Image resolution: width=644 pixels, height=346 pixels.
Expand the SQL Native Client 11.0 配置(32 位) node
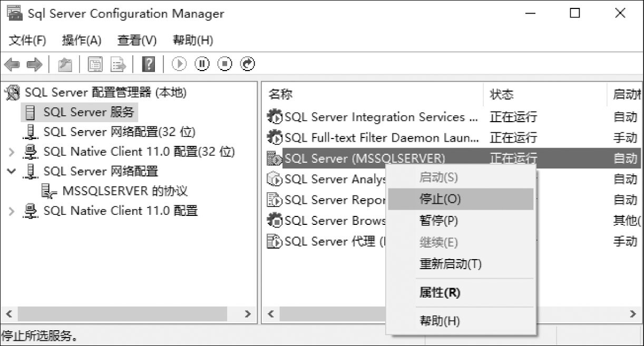(x=12, y=152)
